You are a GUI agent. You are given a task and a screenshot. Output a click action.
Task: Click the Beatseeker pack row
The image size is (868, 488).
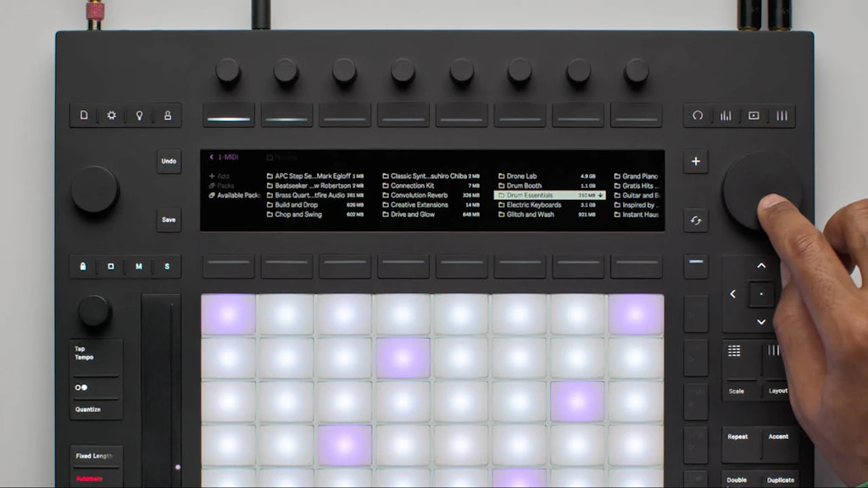click(x=315, y=186)
